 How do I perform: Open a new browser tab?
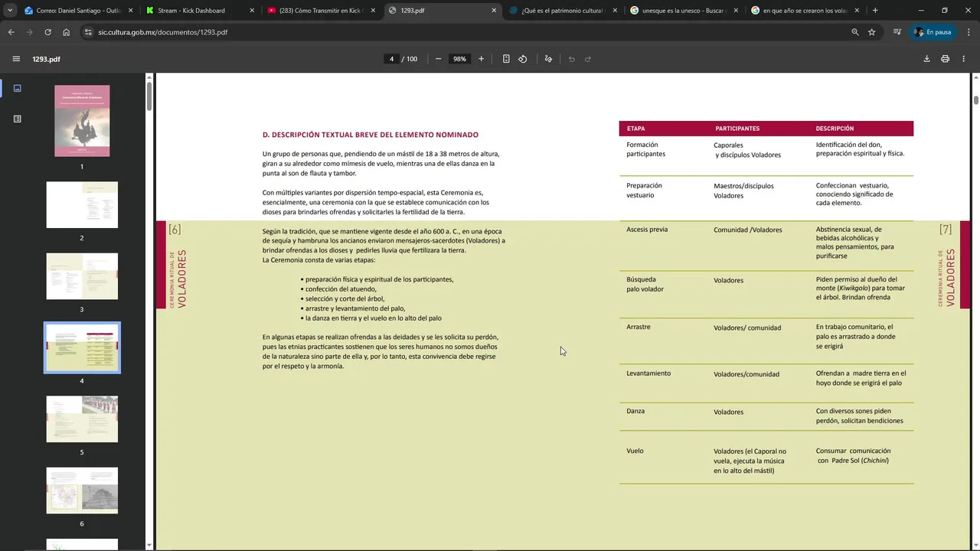point(875,11)
